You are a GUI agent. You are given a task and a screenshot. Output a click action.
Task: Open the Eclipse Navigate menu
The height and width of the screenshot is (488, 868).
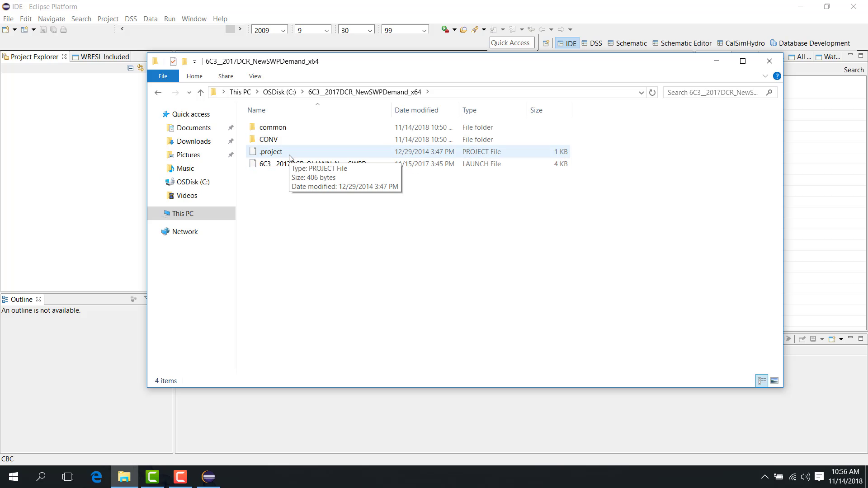[52, 19]
